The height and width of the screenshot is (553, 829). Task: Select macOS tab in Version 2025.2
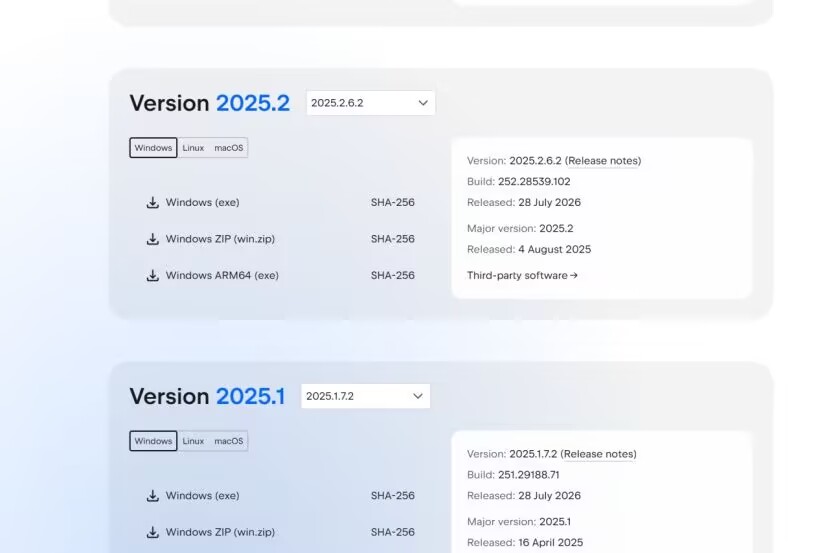tap(229, 148)
